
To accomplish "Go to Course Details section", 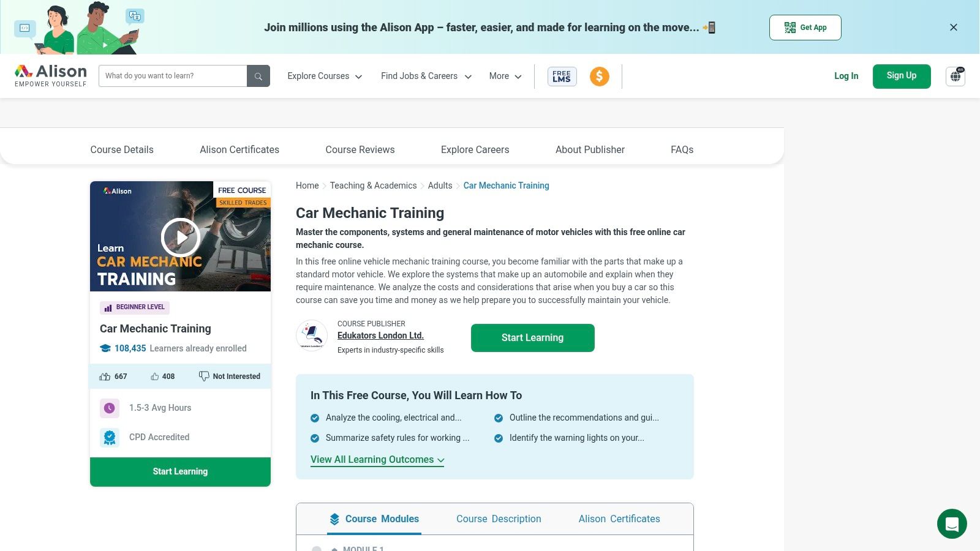I will click(x=122, y=149).
